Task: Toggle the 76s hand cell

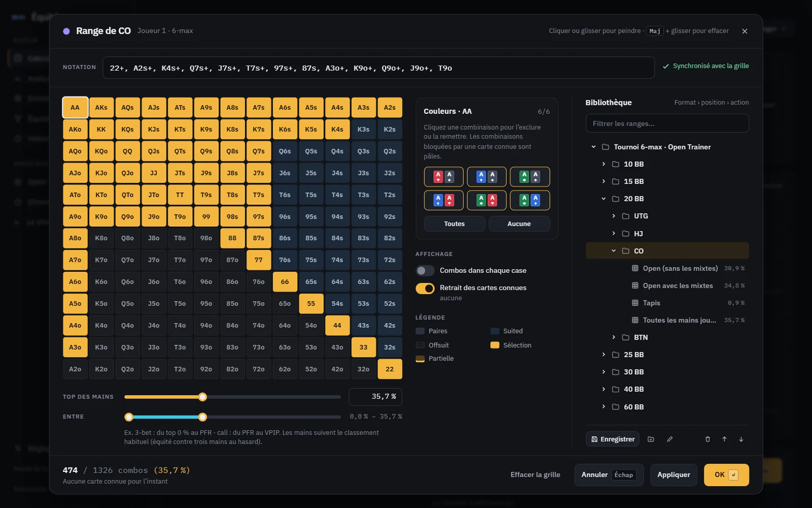Action: coord(285,260)
